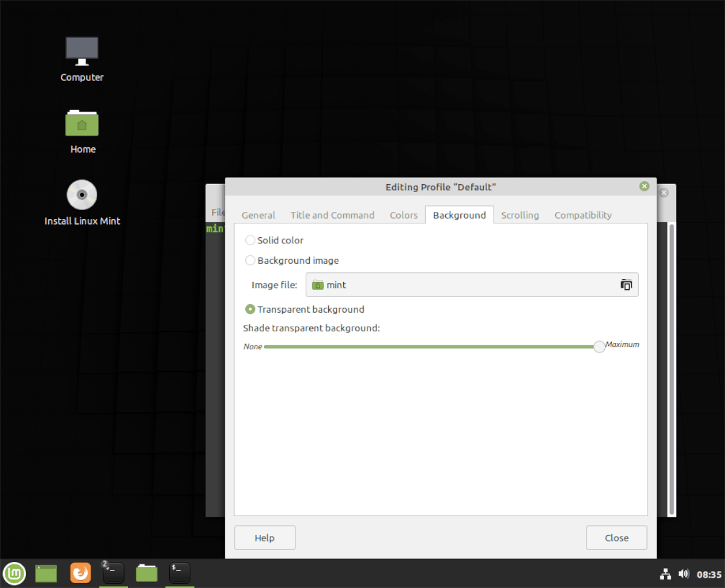Open the file manager from the taskbar
Screen dimensions: 725x588
[x=46, y=573]
